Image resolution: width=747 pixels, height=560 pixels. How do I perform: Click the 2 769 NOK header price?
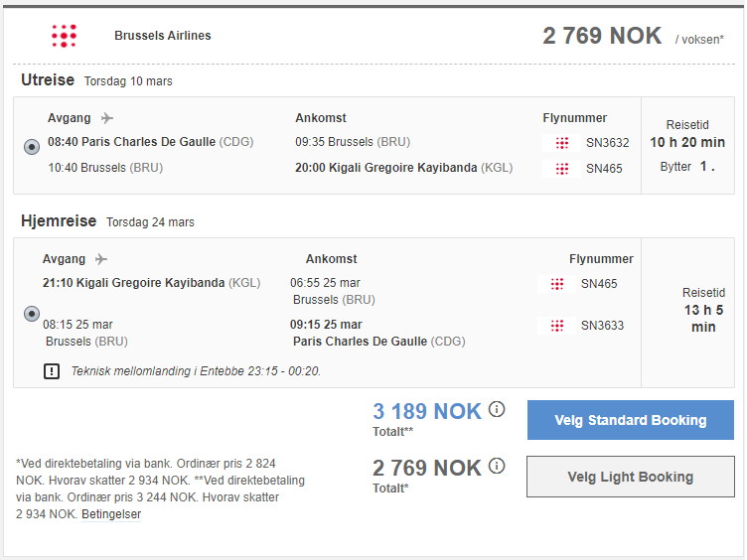coord(602,36)
